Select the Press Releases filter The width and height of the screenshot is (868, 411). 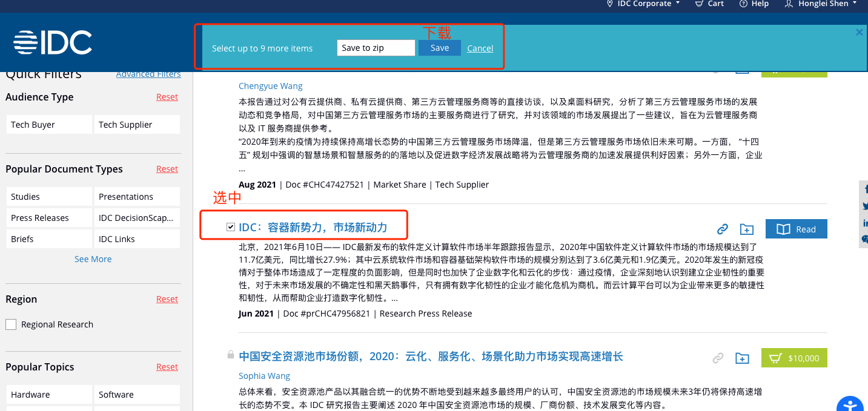[48, 217]
